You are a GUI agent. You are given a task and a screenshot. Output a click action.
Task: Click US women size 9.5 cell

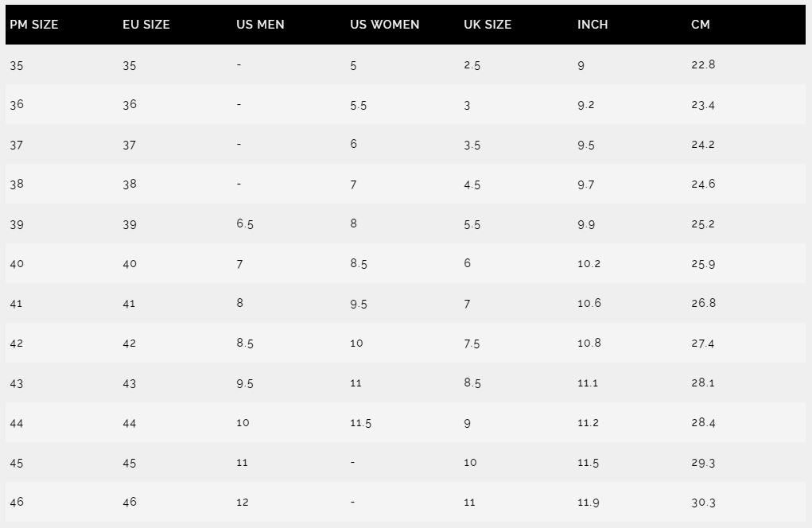coord(359,304)
